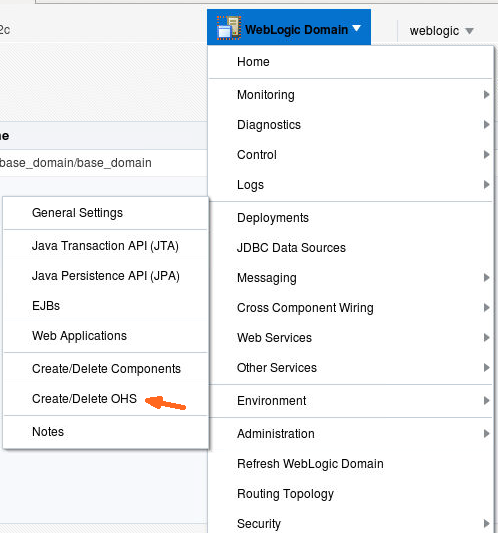Click Refresh WebLogic Domain
This screenshot has height=533, width=498.
[310, 464]
